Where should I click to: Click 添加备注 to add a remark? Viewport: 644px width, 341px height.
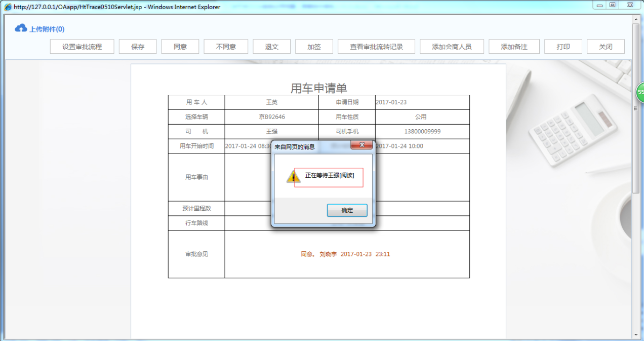[x=514, y=46]
